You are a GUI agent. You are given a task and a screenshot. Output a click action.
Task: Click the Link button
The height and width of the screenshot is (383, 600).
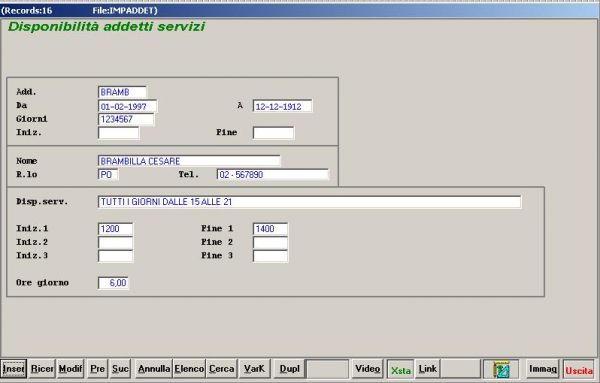coord(427,369)
